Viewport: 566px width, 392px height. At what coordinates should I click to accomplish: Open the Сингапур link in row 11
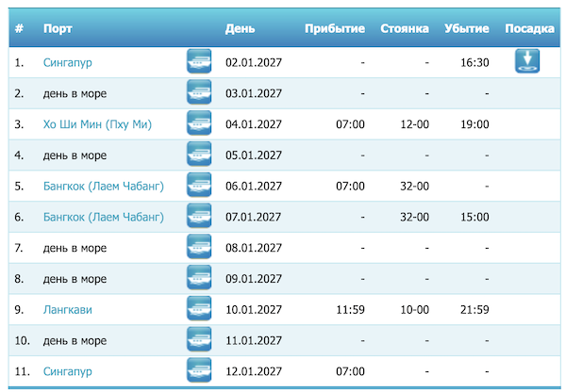68,371
